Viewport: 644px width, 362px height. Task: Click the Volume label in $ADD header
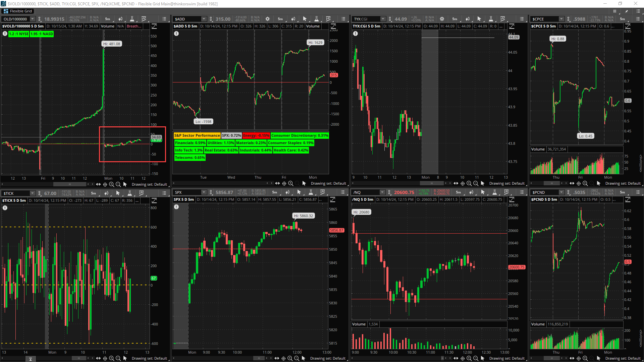[x=313, y=26]
